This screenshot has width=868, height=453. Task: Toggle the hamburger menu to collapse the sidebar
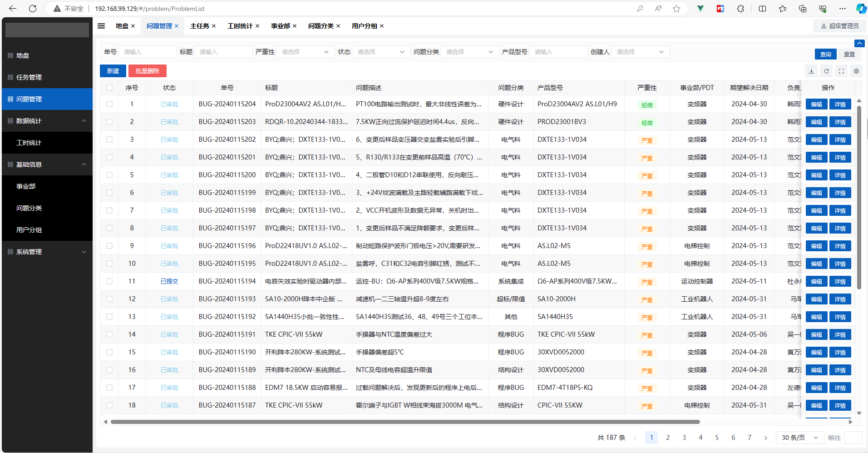coord(101,26)
